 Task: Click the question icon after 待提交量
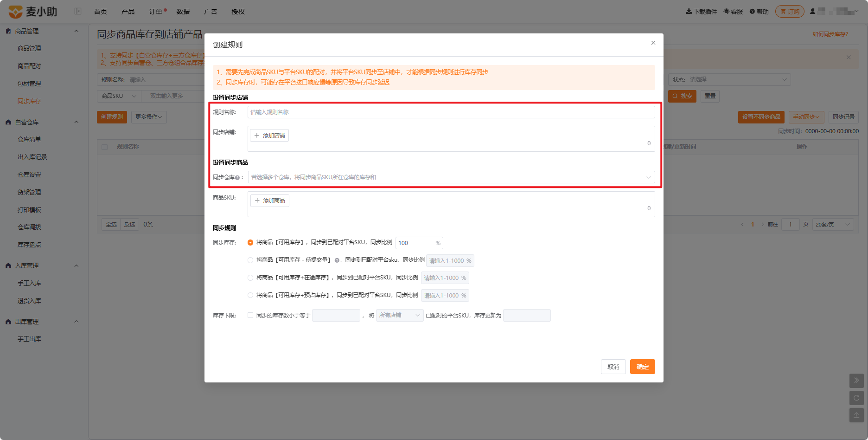click(337, 260)
